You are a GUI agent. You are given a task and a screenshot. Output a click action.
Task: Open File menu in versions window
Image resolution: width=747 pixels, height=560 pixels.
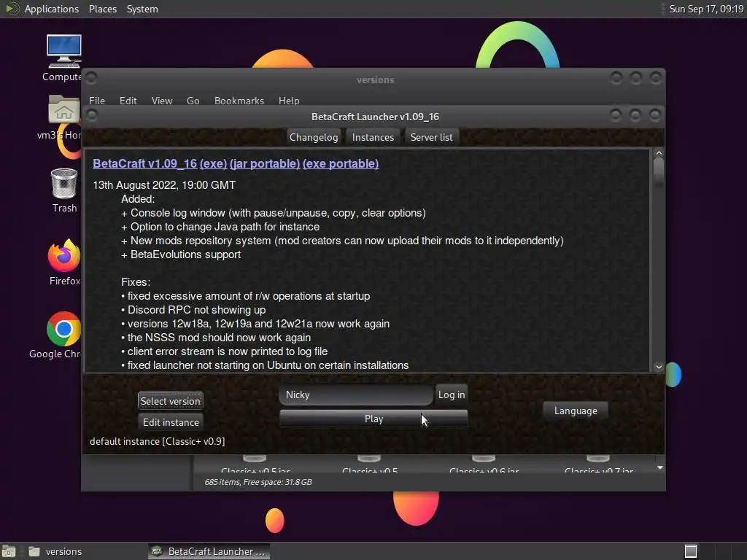(97, 101)
